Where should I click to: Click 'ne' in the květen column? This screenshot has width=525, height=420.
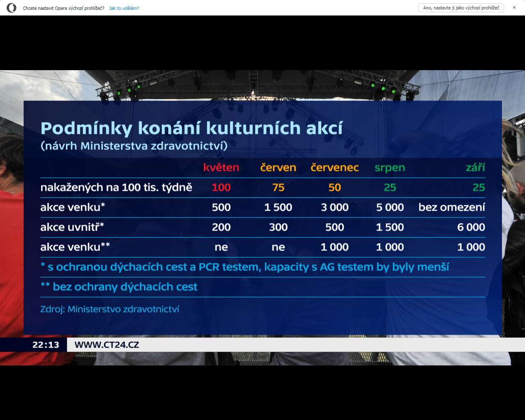tap(221, 247)
